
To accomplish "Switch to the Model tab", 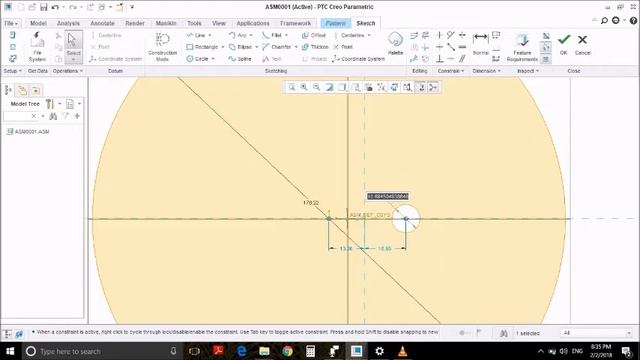I will coord(38,23).
